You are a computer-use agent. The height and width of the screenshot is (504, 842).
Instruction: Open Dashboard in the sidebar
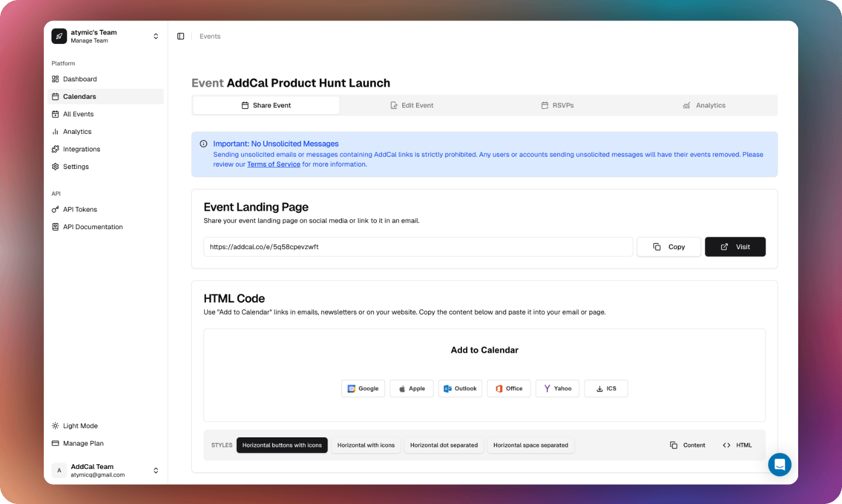(x=106, y=79)
